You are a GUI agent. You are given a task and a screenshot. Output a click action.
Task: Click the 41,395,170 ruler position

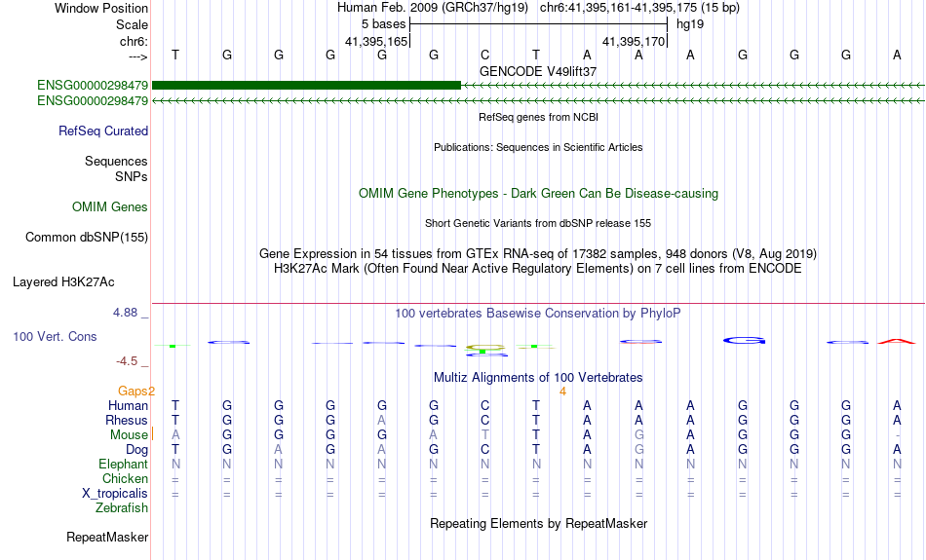pos(634,41)
